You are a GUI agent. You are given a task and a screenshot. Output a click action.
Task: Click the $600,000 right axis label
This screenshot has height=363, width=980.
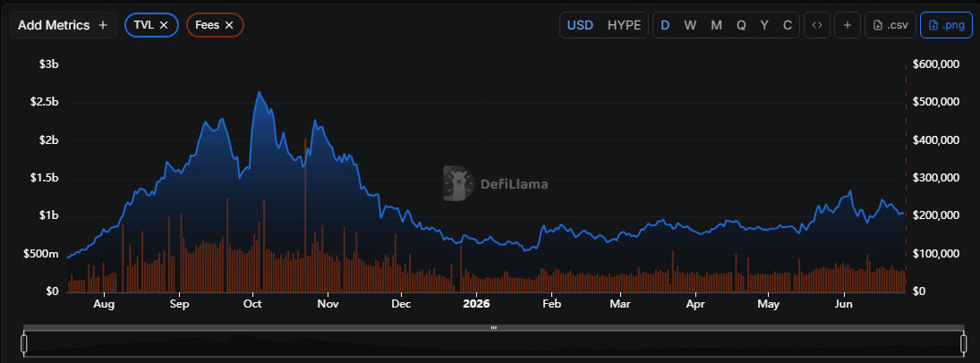[x=935, y=64]
